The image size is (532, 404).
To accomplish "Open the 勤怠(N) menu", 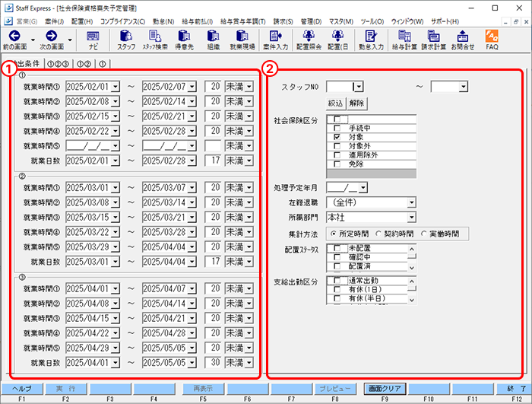I will (163, 21).
